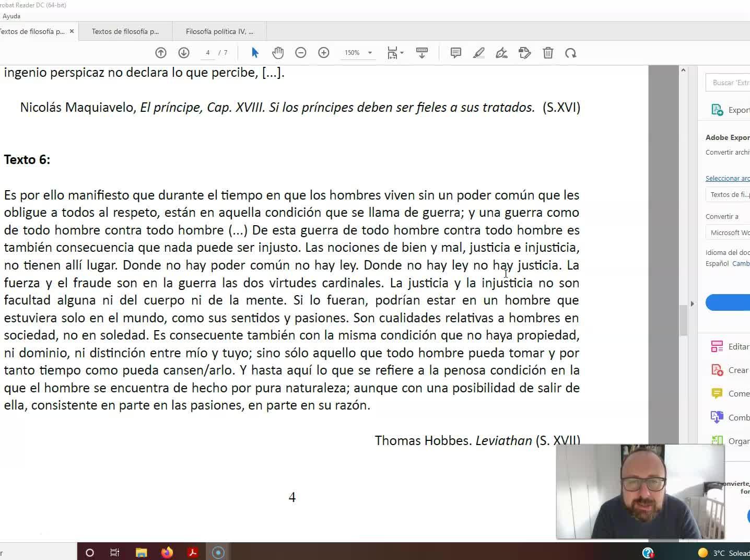Viewport: 750px width, 560px height.
Task: Click the vertical scrollbar thumb
Action: click(x=683, y=320)
